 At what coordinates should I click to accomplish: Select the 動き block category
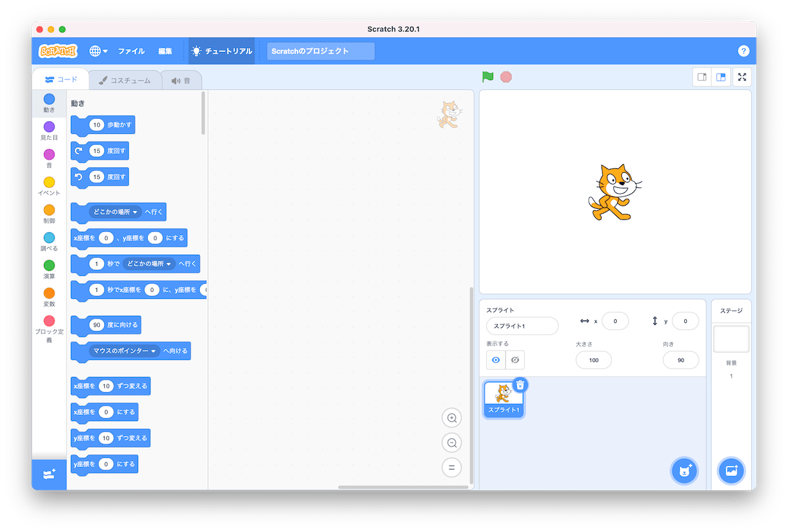click(49, 103)
